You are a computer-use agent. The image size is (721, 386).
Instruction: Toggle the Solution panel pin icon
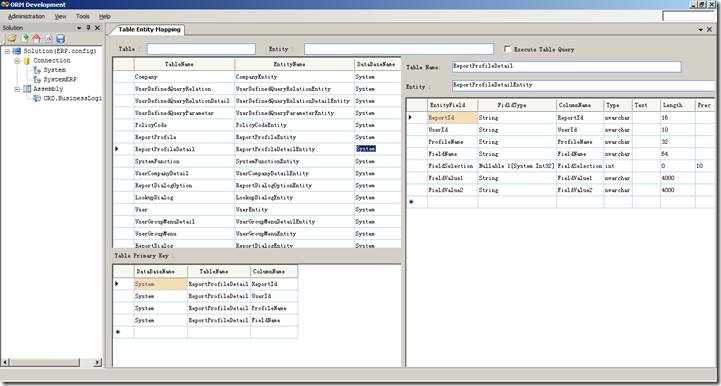[88, 28]
